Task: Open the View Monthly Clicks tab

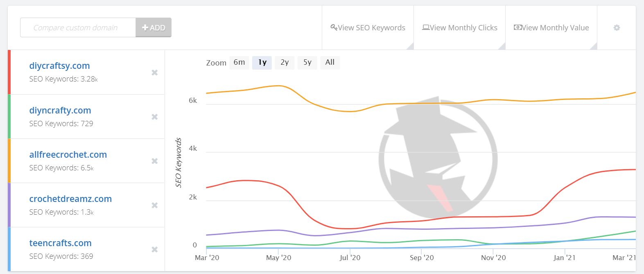Action: pos(460,27)
